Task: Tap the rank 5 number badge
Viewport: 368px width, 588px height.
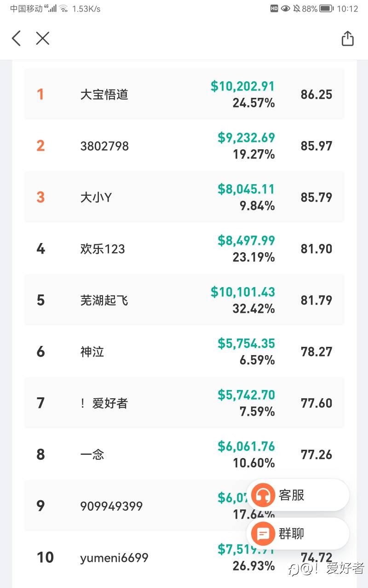Action: pyautogui.click(x=40, y=300)
